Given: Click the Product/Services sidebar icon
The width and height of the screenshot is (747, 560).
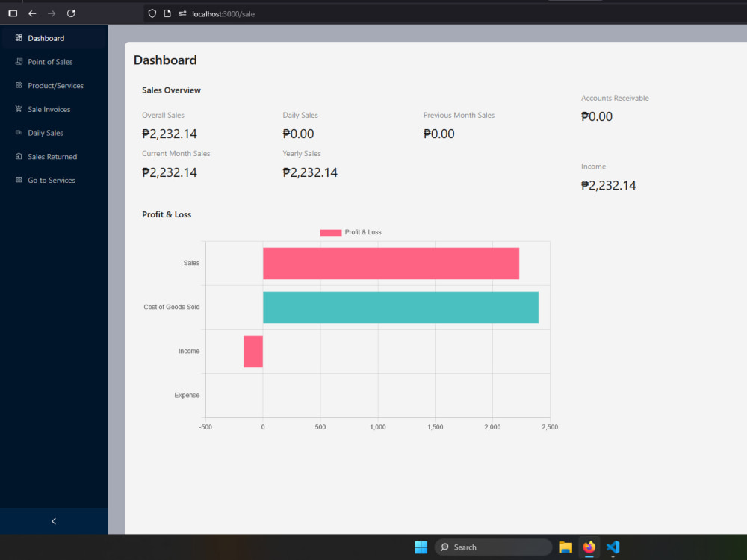Looking at the screenshot, I should [19, 85].
